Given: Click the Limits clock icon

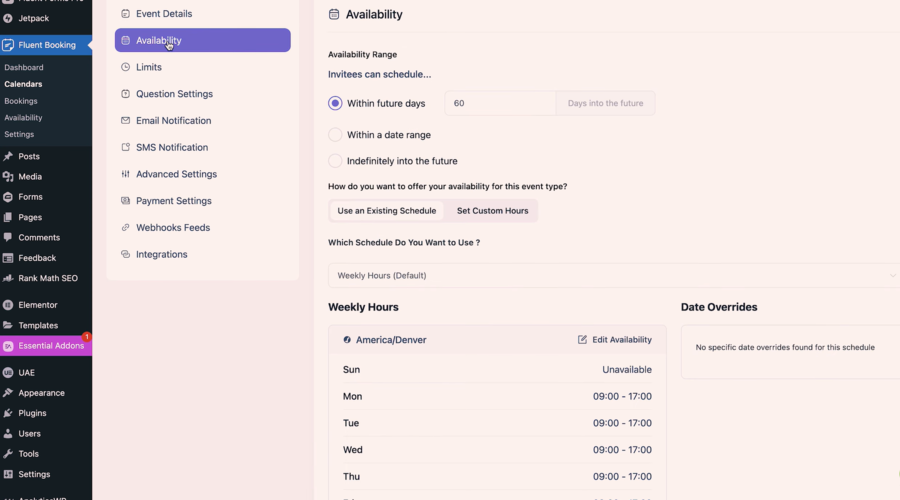Looking at the screenshot, I should (125, 67).
